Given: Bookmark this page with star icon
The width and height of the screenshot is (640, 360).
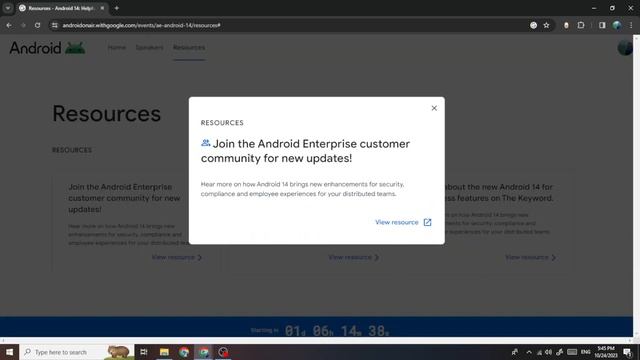Looking at the screenshot, I should coord(546,25).
